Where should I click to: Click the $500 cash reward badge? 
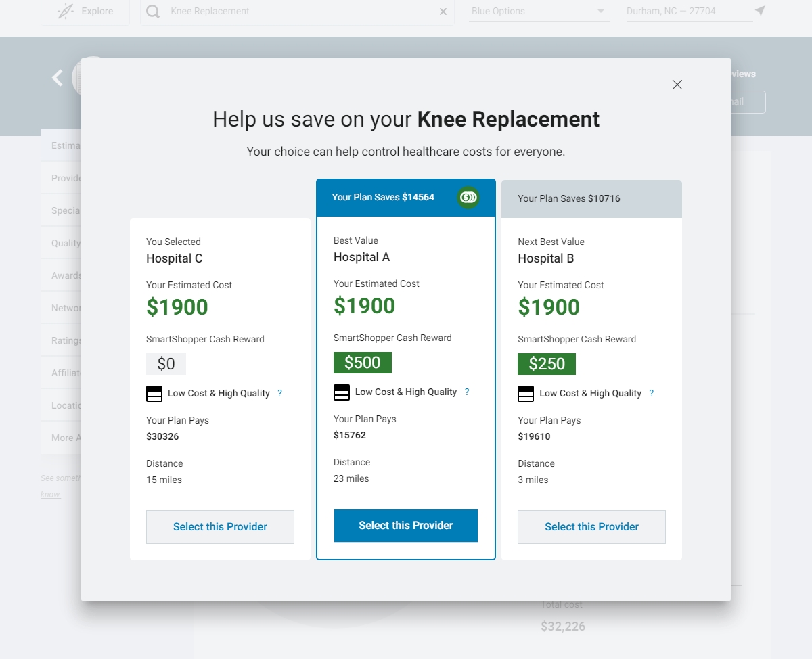click(363, 363)
